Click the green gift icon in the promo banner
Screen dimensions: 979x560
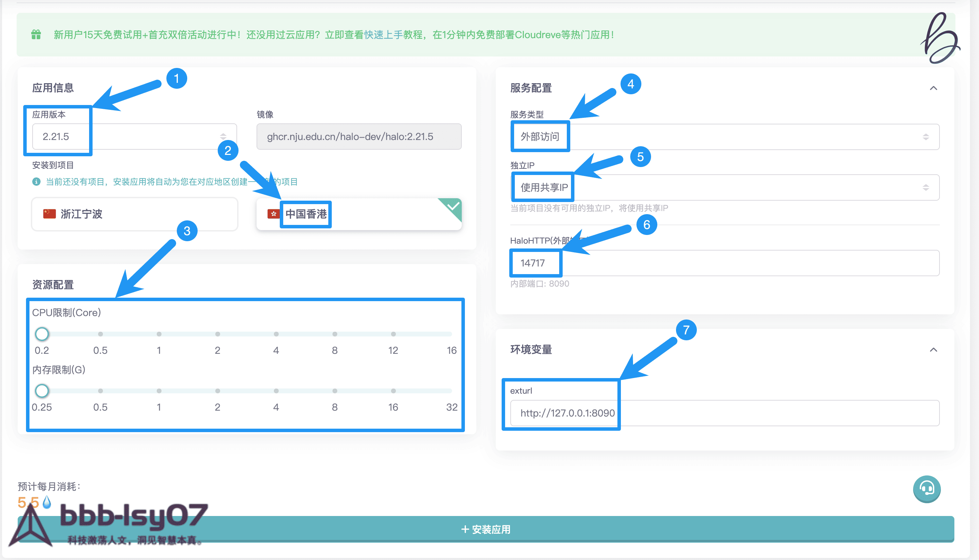click(x=36, y=35)
